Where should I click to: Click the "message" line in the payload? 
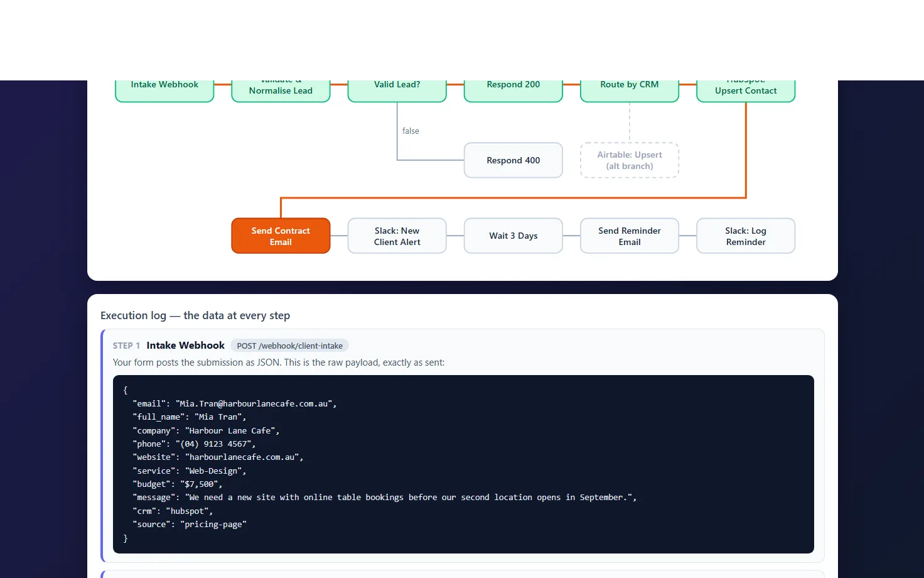coord(385,498)
